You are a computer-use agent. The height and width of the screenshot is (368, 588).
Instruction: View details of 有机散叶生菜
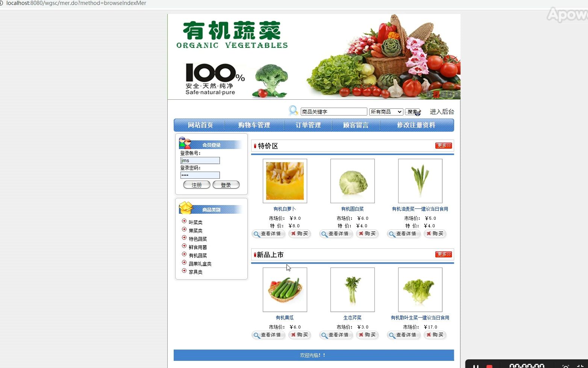tap(403, 335)
